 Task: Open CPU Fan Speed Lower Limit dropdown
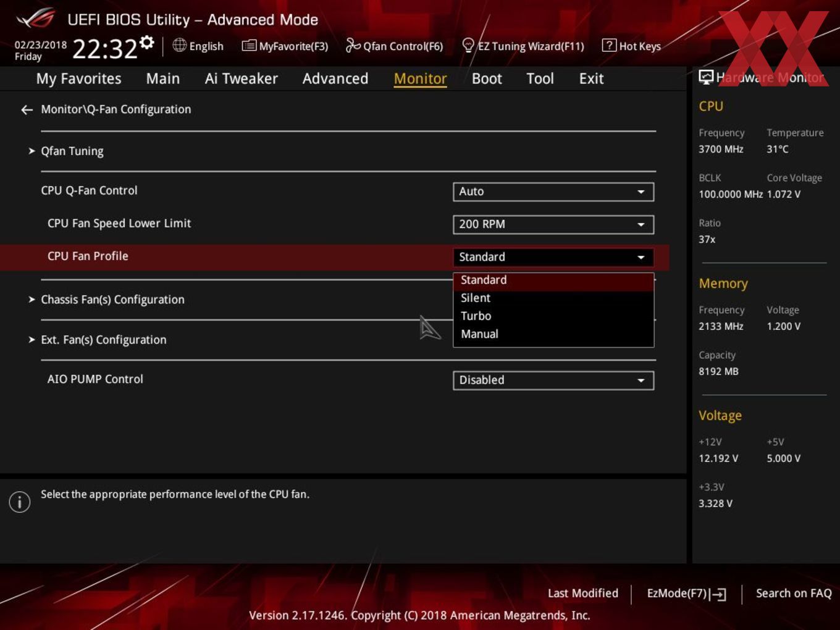553,224
